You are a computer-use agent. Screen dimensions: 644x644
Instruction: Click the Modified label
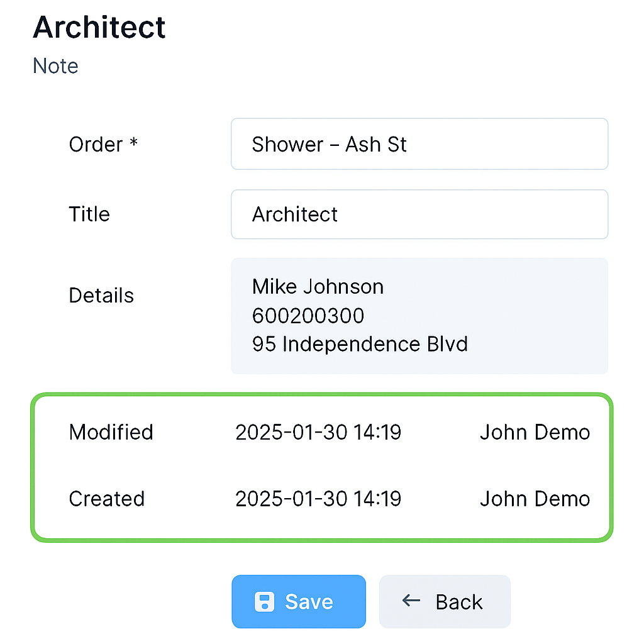click(x=111, y=432)
